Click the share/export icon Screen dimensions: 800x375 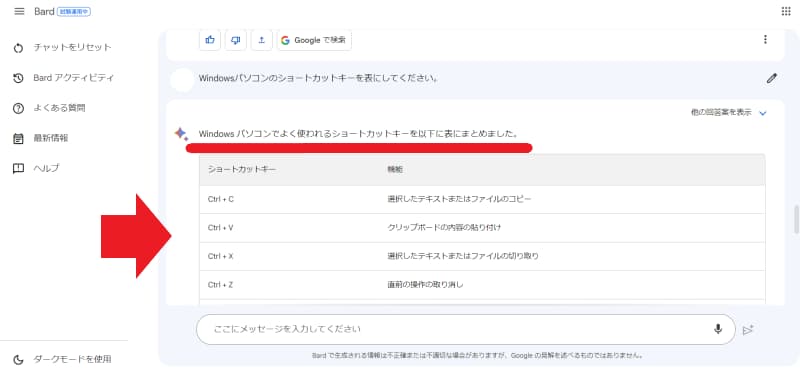coord(262,40)
